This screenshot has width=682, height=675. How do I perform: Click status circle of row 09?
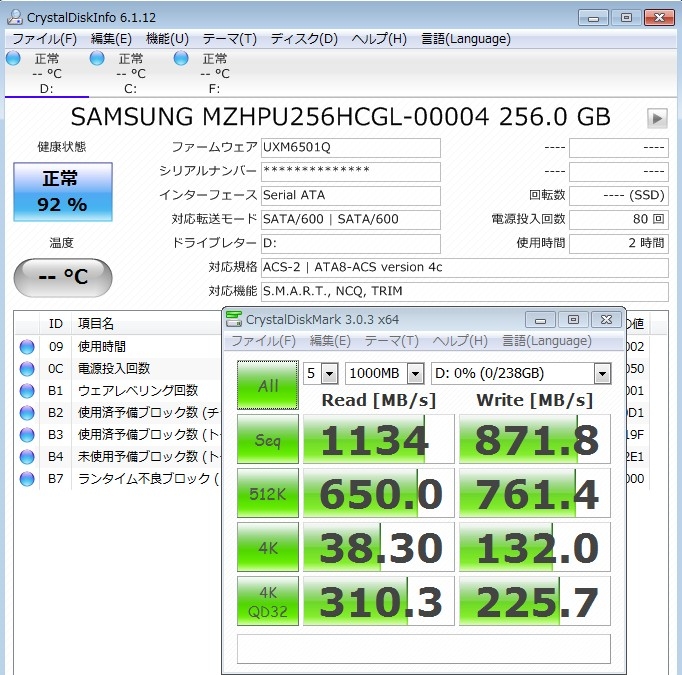tap(27, 347)
